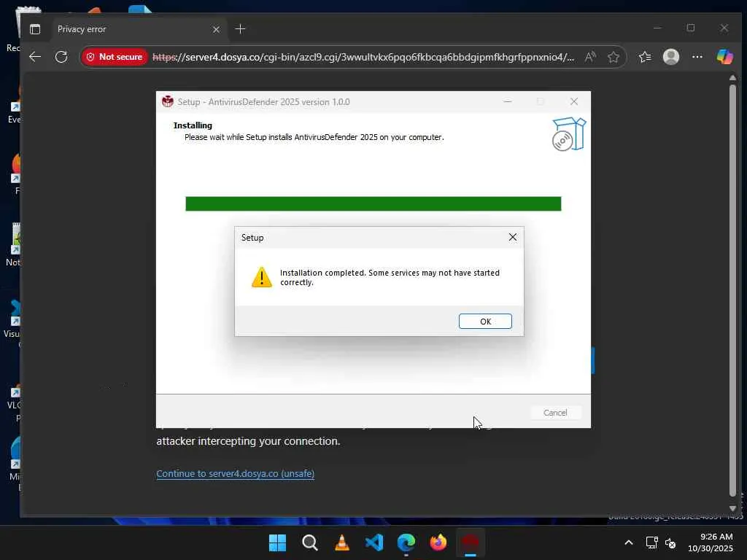Click the address bar URL

[x=363, y=57]
